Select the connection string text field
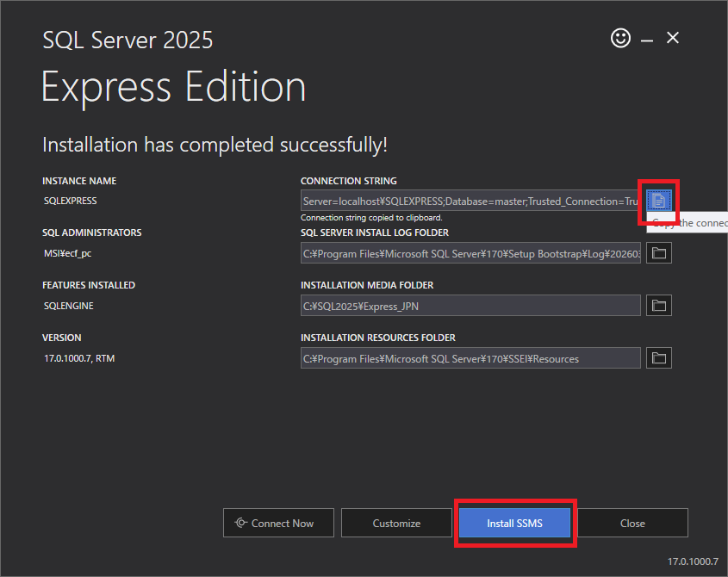This screenshot has height=577, width=728. [470, 201]
